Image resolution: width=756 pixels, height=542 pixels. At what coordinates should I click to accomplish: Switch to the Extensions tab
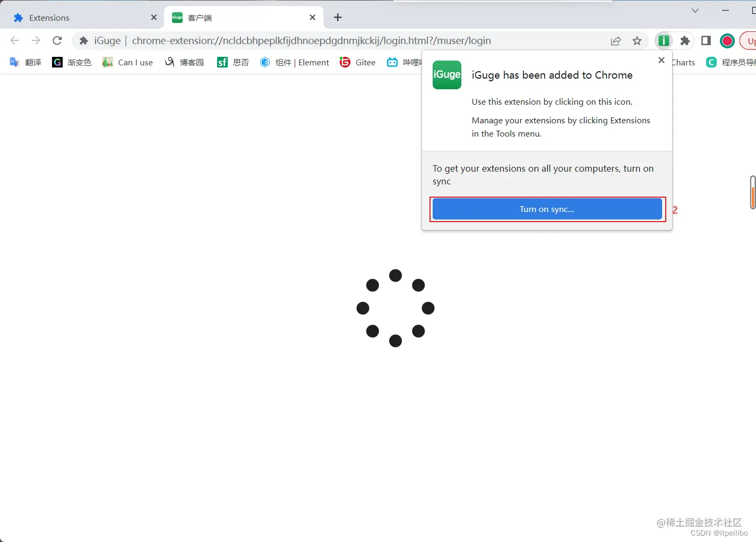click(x=82, y=18)
